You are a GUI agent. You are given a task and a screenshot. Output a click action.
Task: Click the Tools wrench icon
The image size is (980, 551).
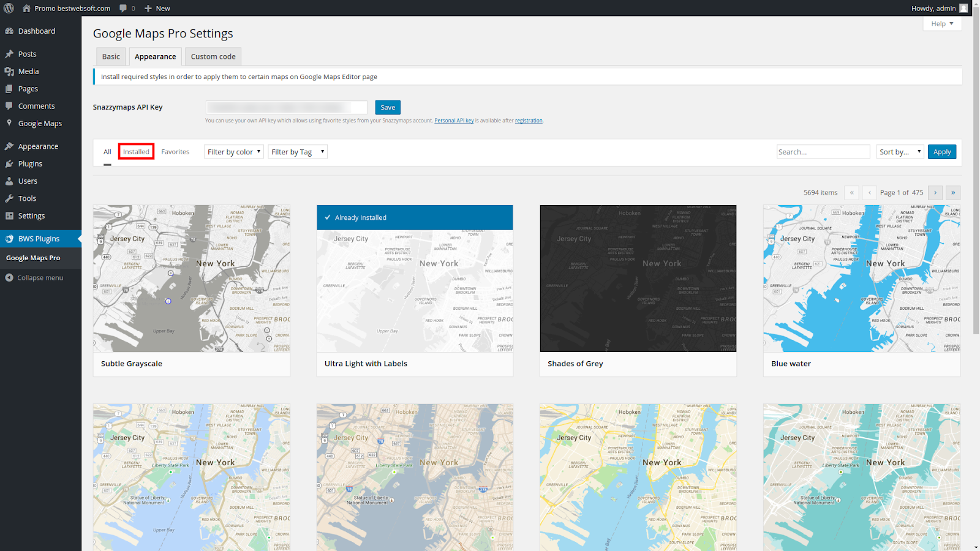point(9,198)
